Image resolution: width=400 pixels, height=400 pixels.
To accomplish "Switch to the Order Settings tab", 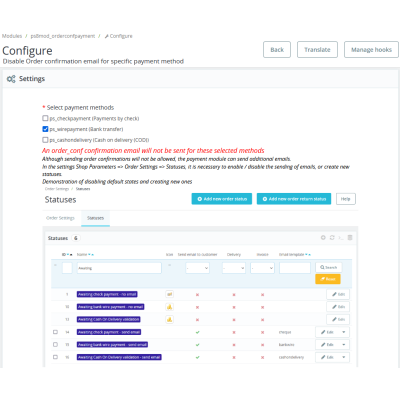I will [60, 218].
